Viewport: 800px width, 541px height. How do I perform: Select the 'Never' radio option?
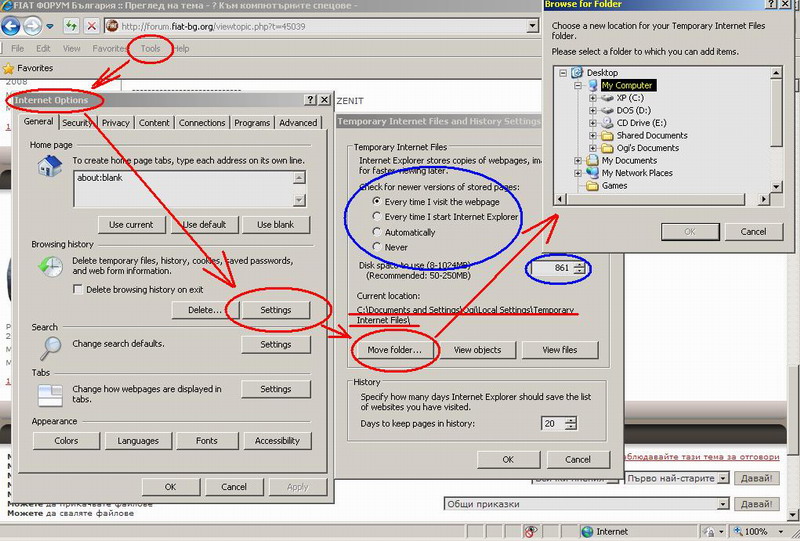(x=377, y=247)
